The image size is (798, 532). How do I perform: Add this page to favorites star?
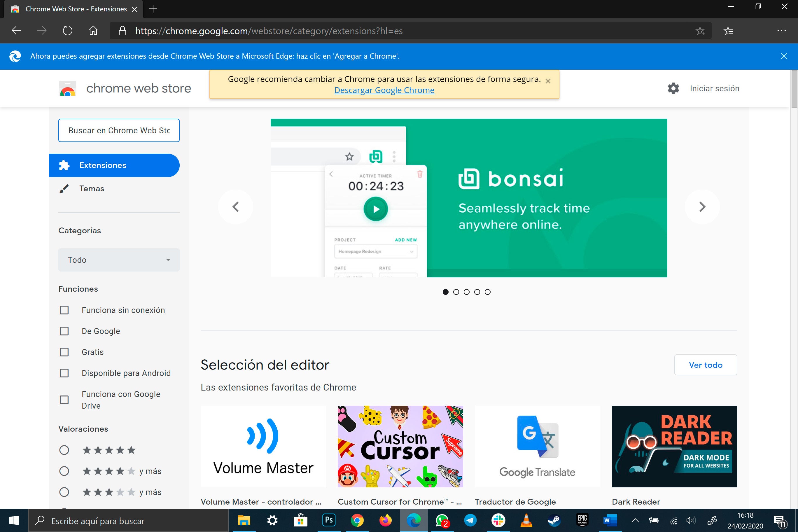[x=700, y=31]
